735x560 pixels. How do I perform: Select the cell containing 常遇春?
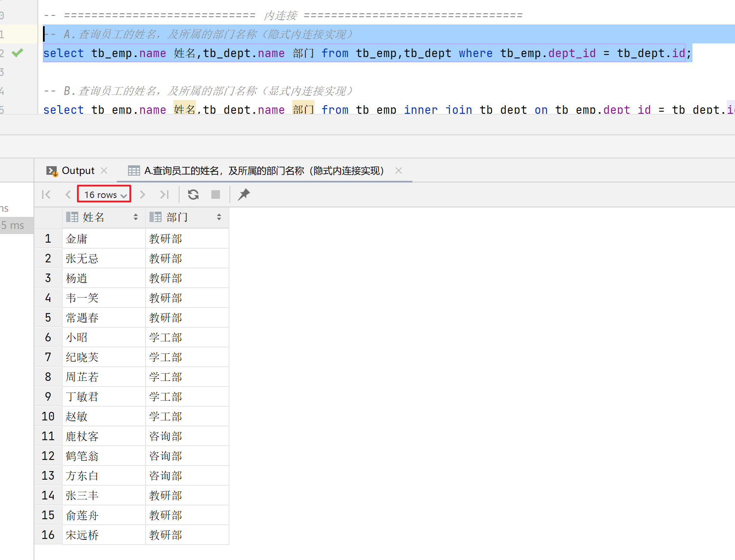104,318
